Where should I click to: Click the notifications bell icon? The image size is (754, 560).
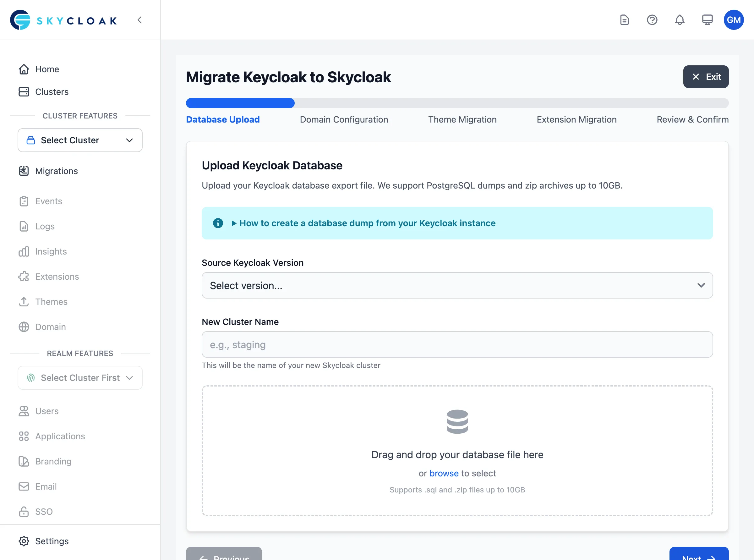pyautogui.click(x=679, y=20)
